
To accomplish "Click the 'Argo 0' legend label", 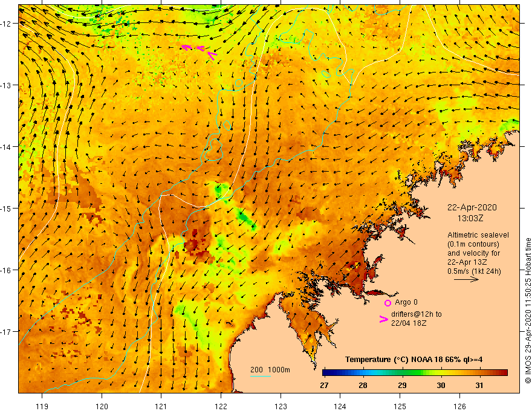I will pos(406,302).
